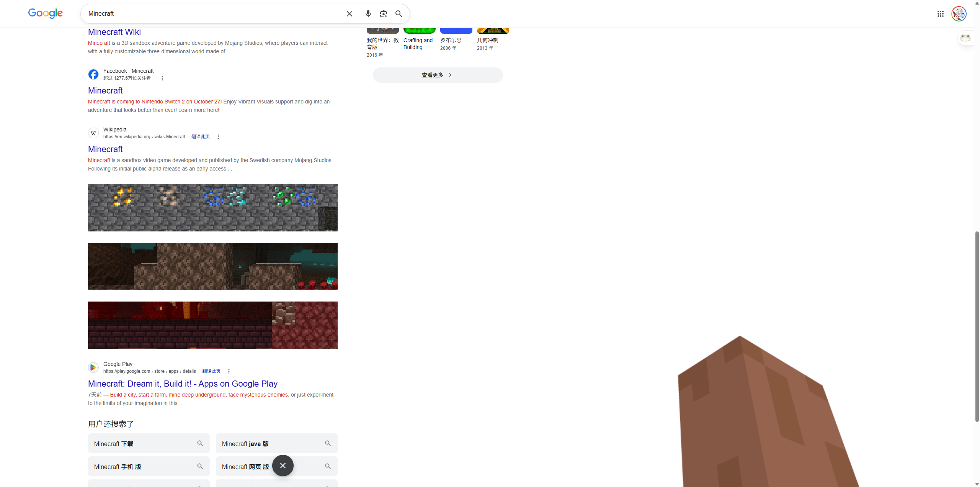Click search icon in 'Minecraft 网页 版' chip
The width and height of the screenshot is (980, 487).
click(x=328, y=466)
